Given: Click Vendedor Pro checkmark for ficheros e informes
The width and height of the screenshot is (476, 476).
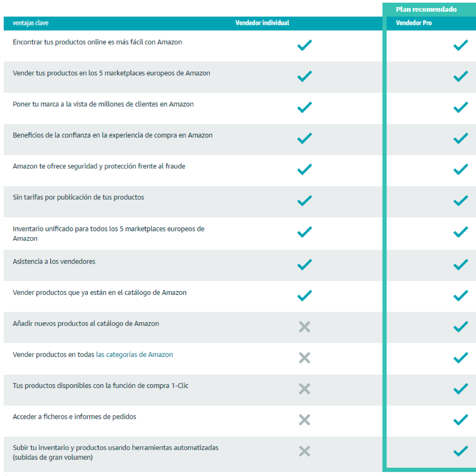Looking at the screenshot, I should pyautogui.click(x=461, y=420).
